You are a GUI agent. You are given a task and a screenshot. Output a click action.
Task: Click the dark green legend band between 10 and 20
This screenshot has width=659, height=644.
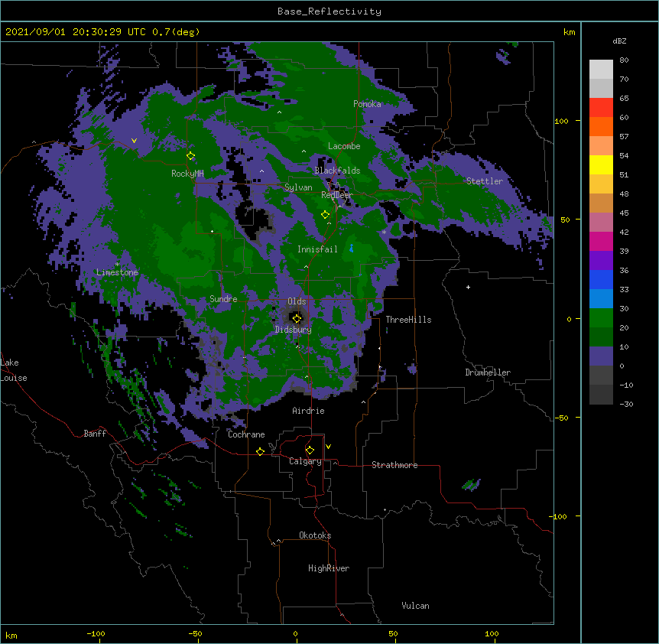pyautogui.click(x=601, y=337)
